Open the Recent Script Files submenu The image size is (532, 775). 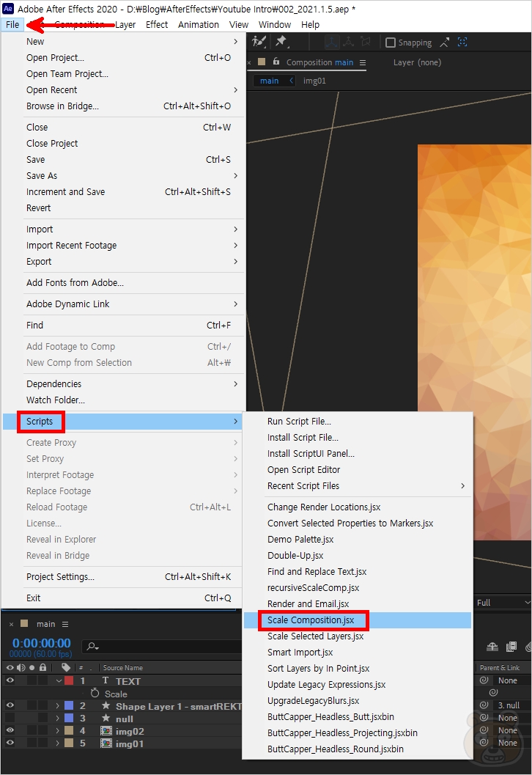pyautogui.click(x=358, y=486)
